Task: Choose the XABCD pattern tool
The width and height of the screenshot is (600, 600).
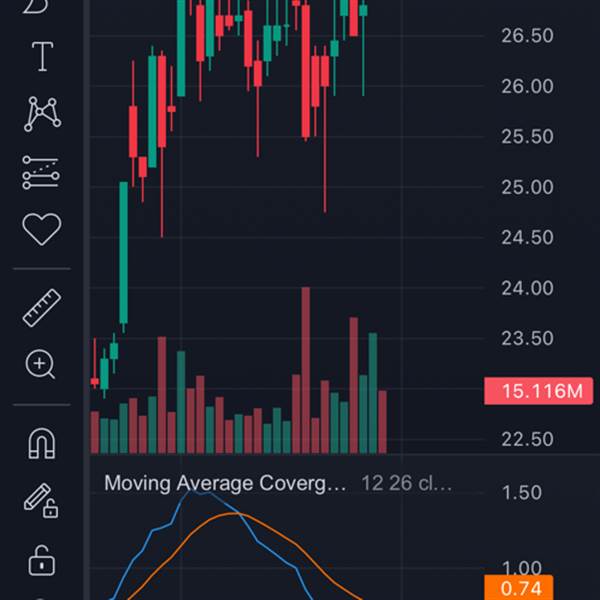Action: click(42, 114)
